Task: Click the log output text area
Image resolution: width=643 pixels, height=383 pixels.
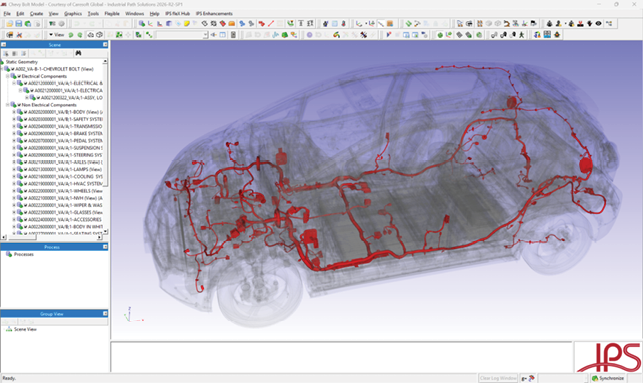Action: (341, 357)
